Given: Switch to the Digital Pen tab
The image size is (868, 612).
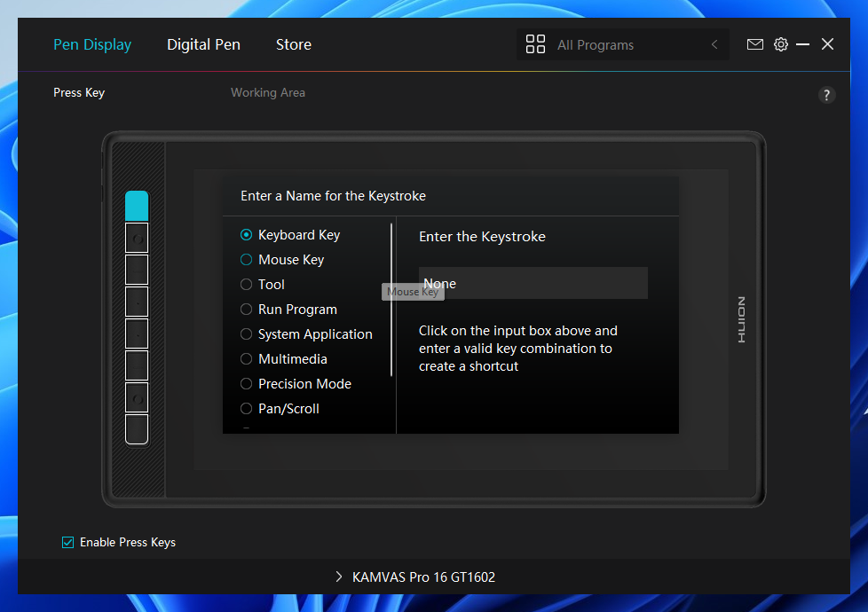Looking at the screenshot, I should tap(204, 44).
